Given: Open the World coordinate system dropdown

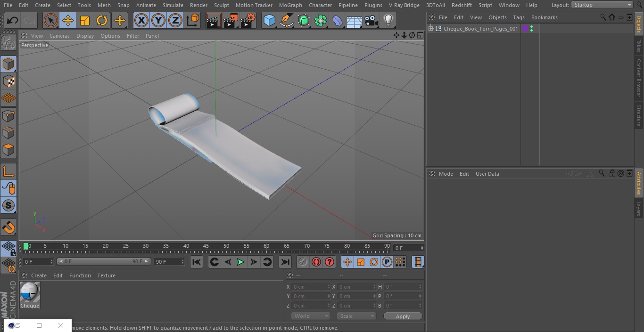Looking at the screenshot, I should point(311,316).
